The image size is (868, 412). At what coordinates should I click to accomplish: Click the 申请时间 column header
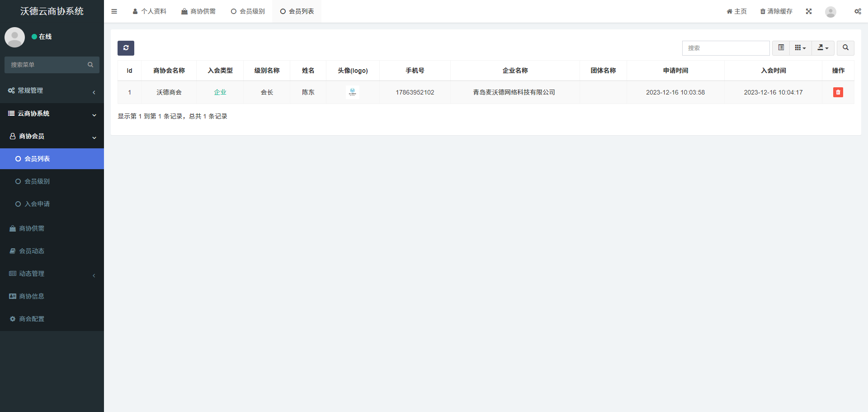tap(675, 71)
